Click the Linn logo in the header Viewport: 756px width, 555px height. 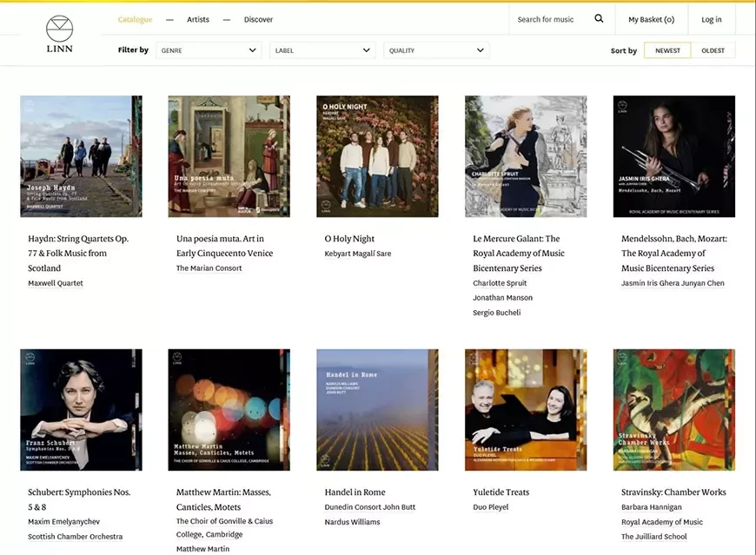click(59, 34)
